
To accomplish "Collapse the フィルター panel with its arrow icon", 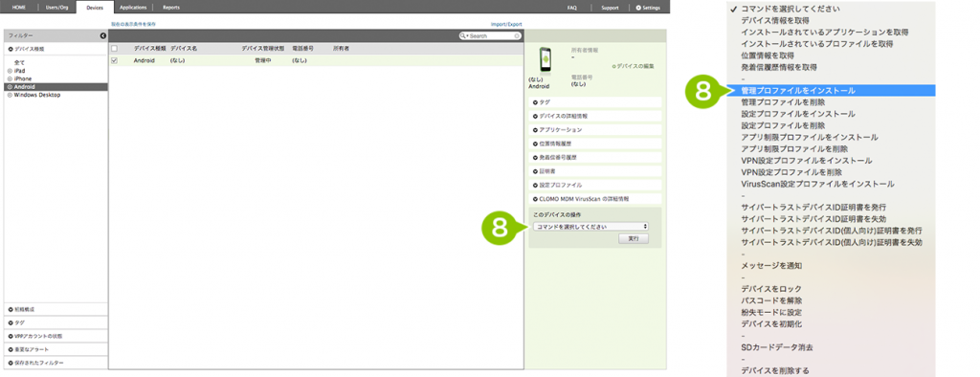I will tap(103, 36).
